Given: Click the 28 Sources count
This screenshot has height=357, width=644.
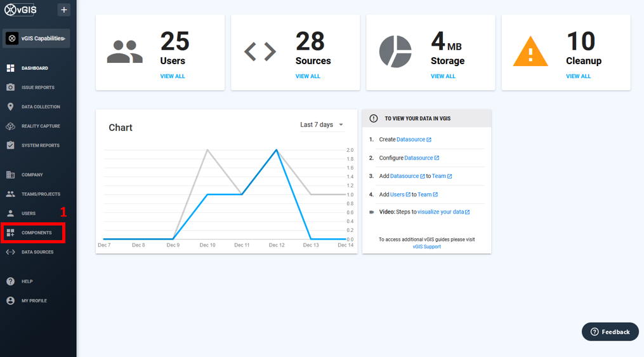Looking at the screenshot, I should [x=310, y=41].
